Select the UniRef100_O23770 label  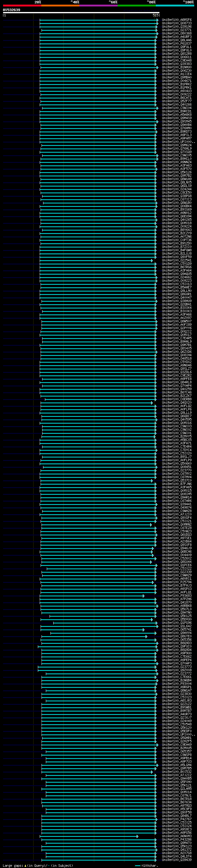pos(176,470)
